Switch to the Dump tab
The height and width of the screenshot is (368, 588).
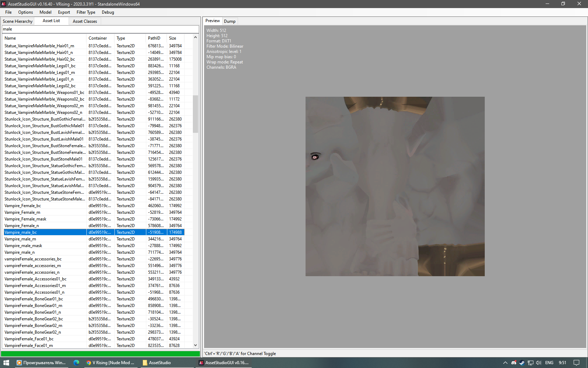[230, 21]
